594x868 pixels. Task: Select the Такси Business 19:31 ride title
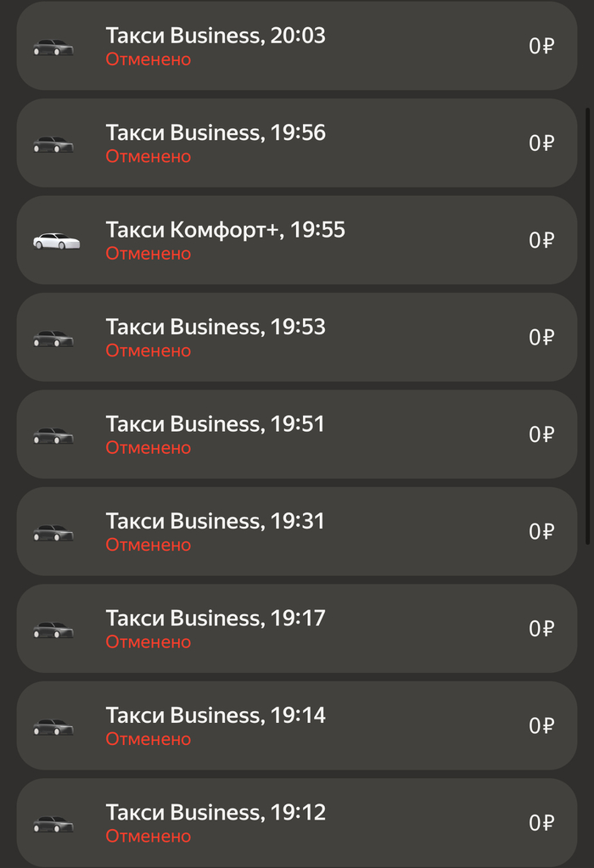pyautogui.click(x=216, y=521)
